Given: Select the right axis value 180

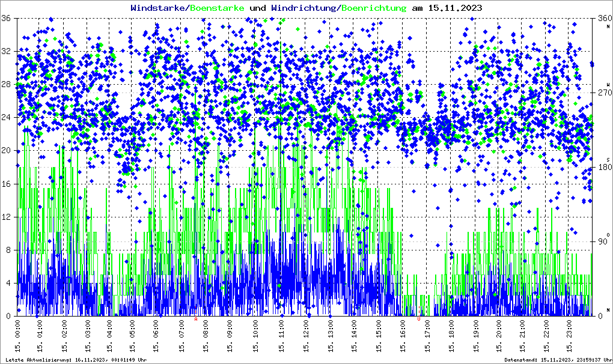Looking at the screenshot, I should click(x=605, y=167).
